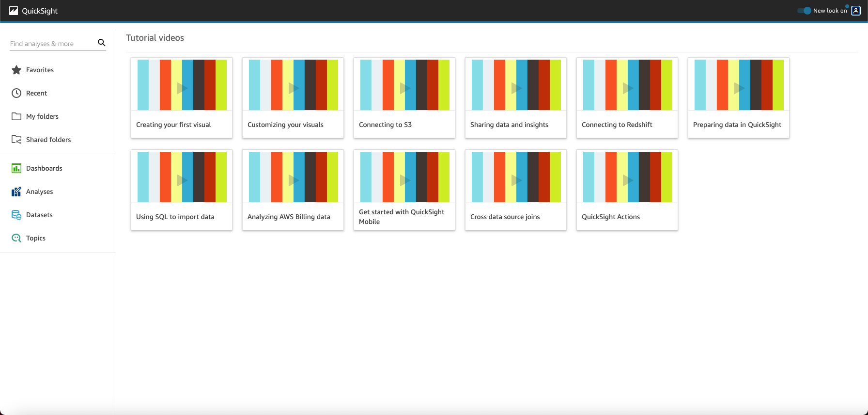The image size is (868, 415).
Task: Click in the Find analyses search field
Action: click(x=51, y=44)
